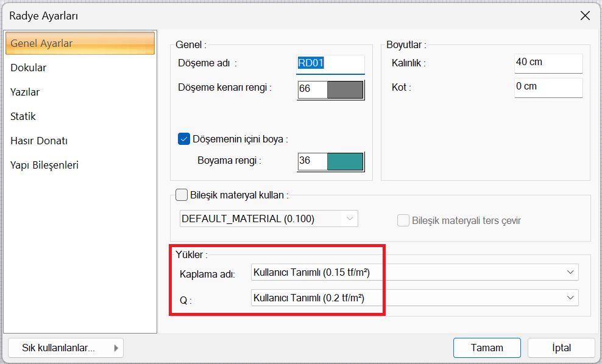Go to Hasır Donatı settings
The width and height of the screenshot is (602, 364).
point(39,141)
